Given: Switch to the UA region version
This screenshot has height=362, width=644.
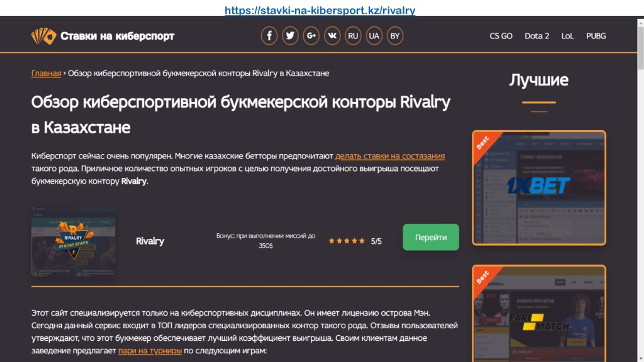Looking at the screenshot, I should (374, 36).
